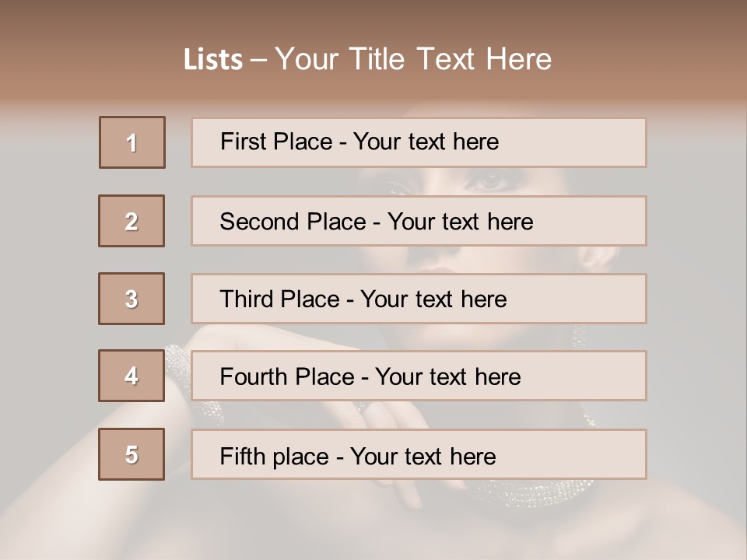Select the First Place text box
Image resolution: width=747 pixels, height=560 pixels.
(x=419, y=142)
